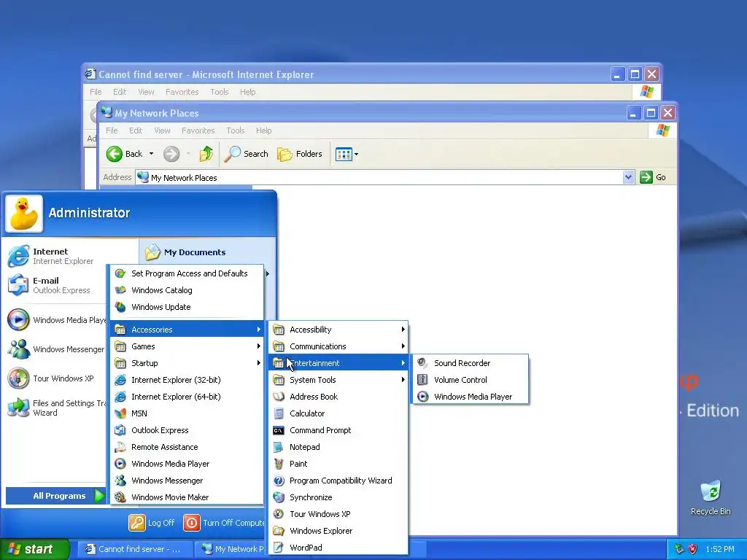Image resolution: width=747 pixels, height=560 pixels.
Task: Open Sound Recorder from Entertainment submenu
Action: 471,363
